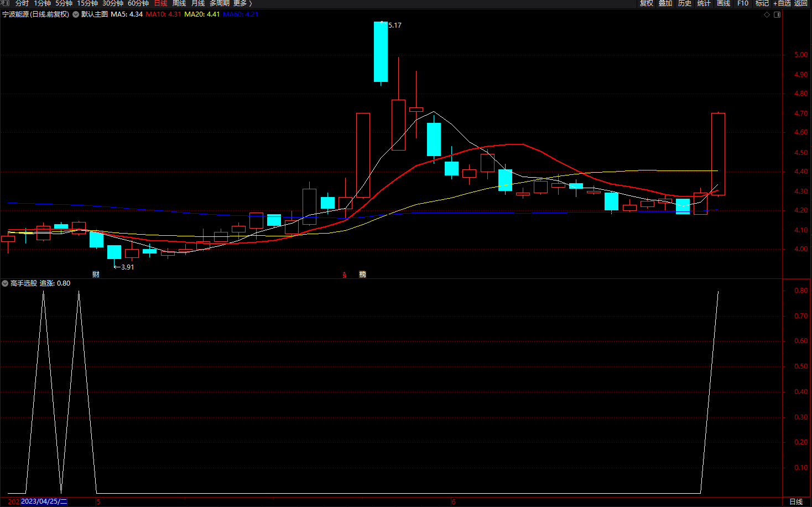Click the 财 financial event marker

tap(96, 275)
